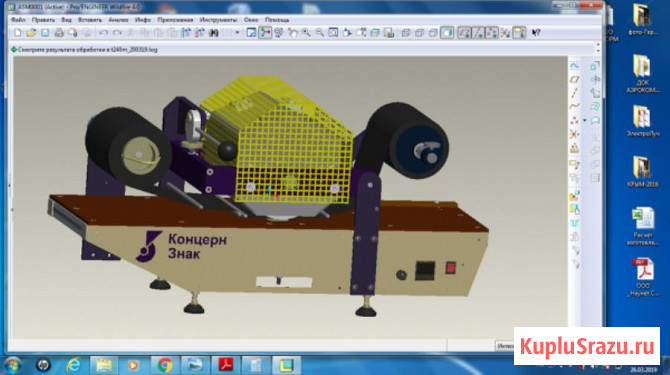The width and height of the screenshot is (670, 375).
Task: Toggle datum axes display
Action: coord(478,33)
